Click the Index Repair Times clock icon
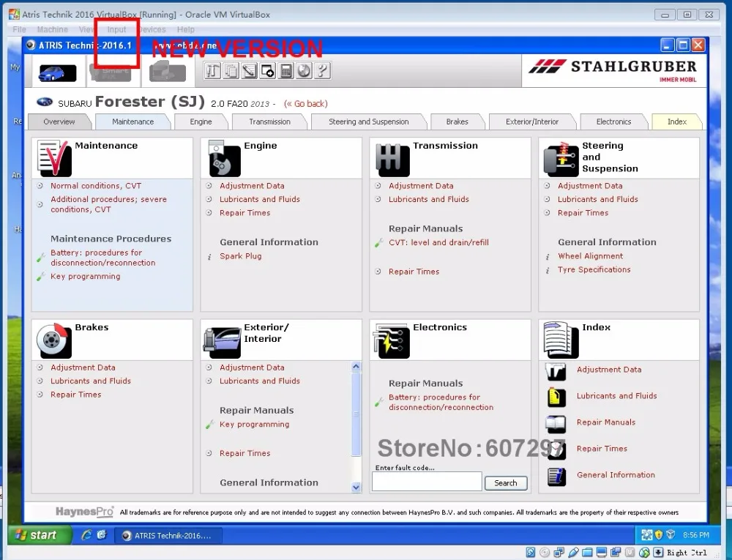This screenshot has width=732, height=560. pos(556,450)
